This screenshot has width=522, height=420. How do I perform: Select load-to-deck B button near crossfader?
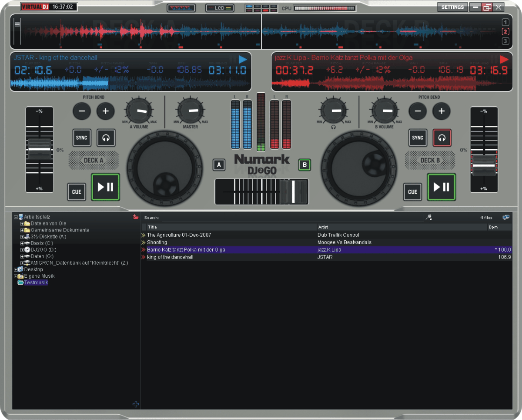[x=304, y=165]
